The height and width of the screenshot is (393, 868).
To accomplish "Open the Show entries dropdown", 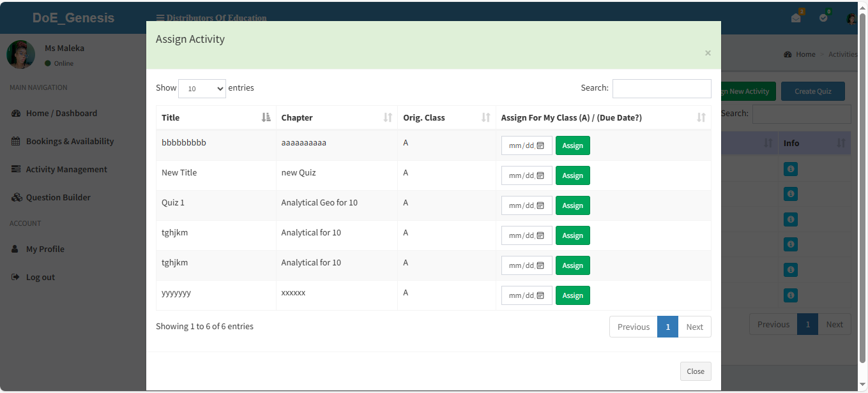I will pos(202,89).
